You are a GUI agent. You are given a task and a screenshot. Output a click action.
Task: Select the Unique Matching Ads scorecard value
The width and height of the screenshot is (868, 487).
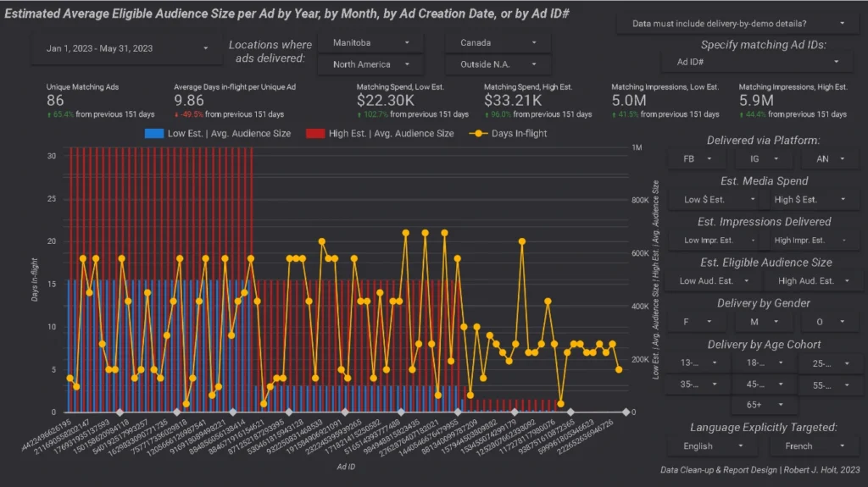click(x=56, y=101)
